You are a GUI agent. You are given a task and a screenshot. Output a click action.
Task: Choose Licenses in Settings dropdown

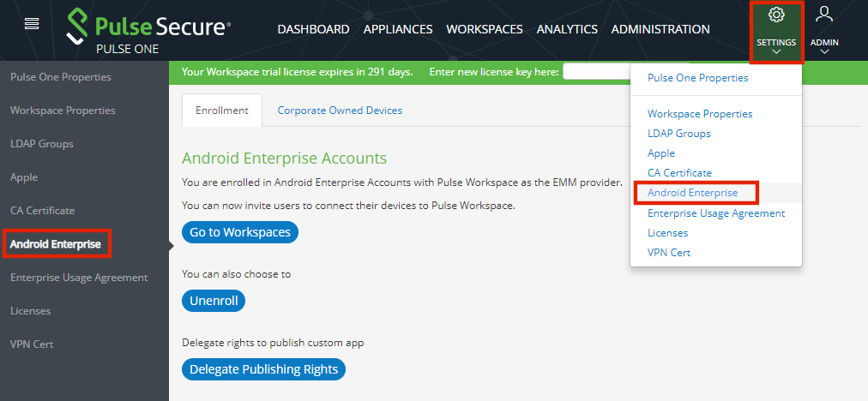click(668, 233)
